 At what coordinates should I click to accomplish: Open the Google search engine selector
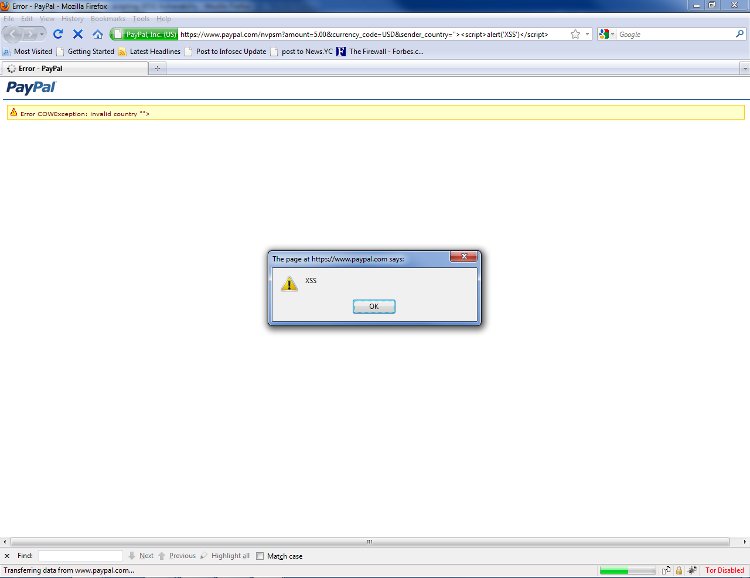[606, 34]
